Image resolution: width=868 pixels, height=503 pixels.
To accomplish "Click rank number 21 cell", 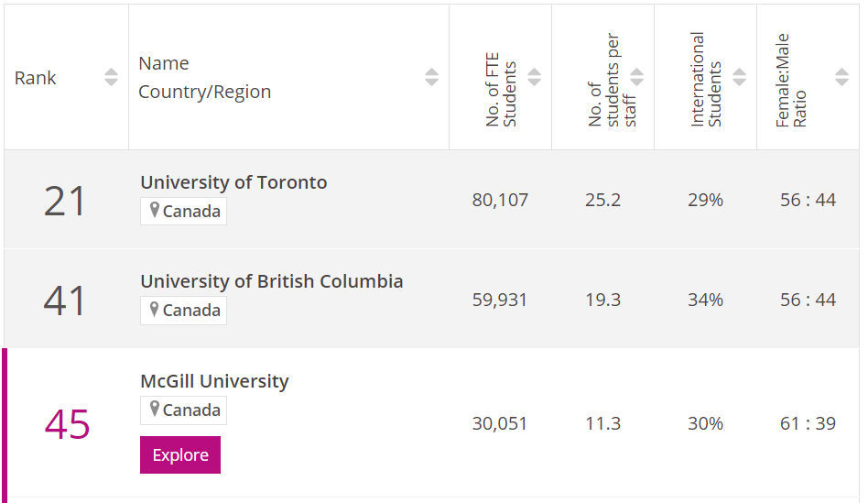I will pos(65,201).
